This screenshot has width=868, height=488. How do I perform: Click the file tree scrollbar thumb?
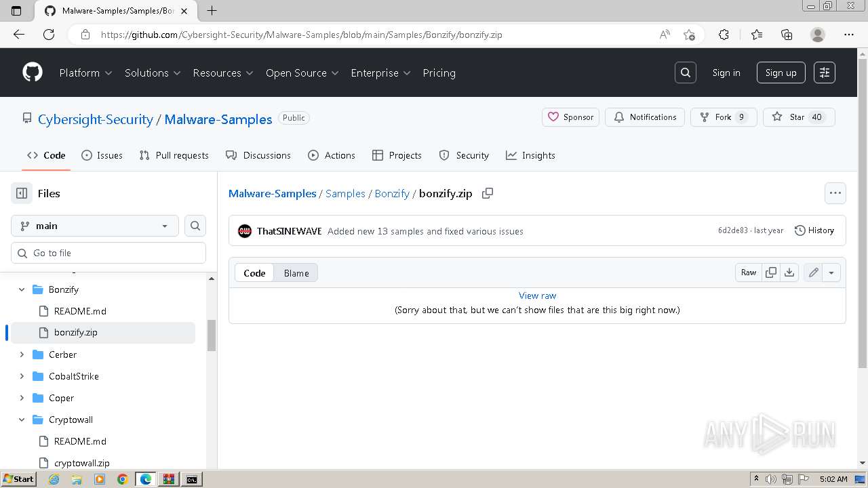click(x=212, y=335)
